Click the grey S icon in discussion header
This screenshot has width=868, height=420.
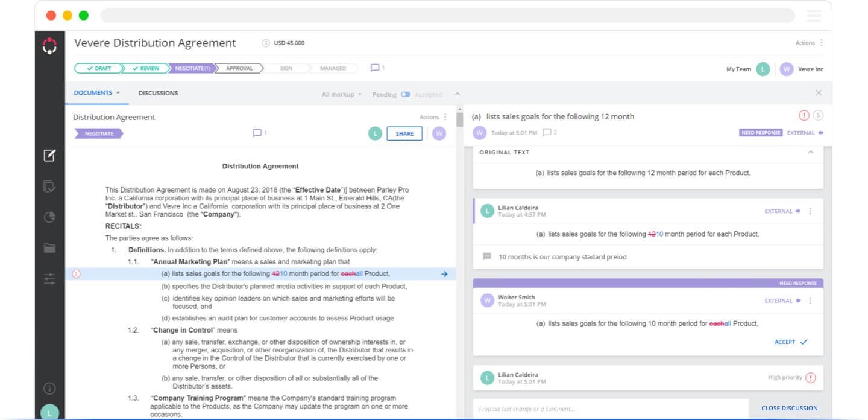coord(818,115)
